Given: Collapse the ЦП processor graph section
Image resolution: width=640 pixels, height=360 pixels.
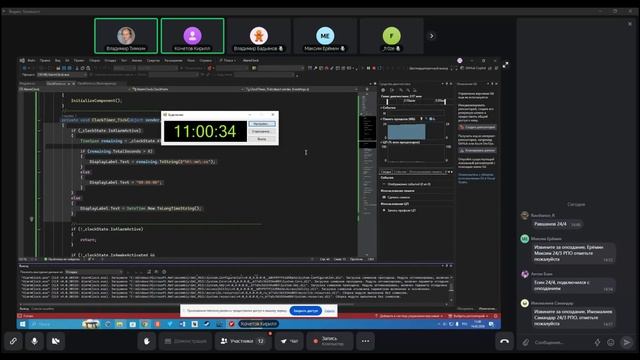Looking at the screenshot, I should (382, 142).
